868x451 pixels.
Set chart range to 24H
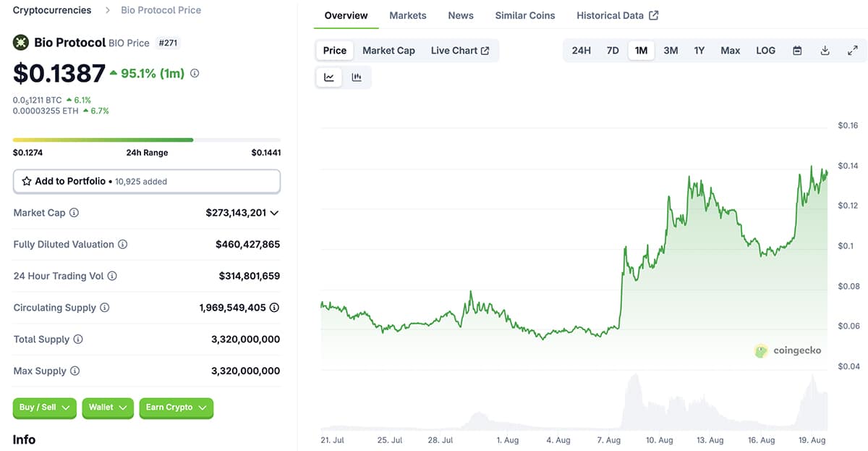582,51
